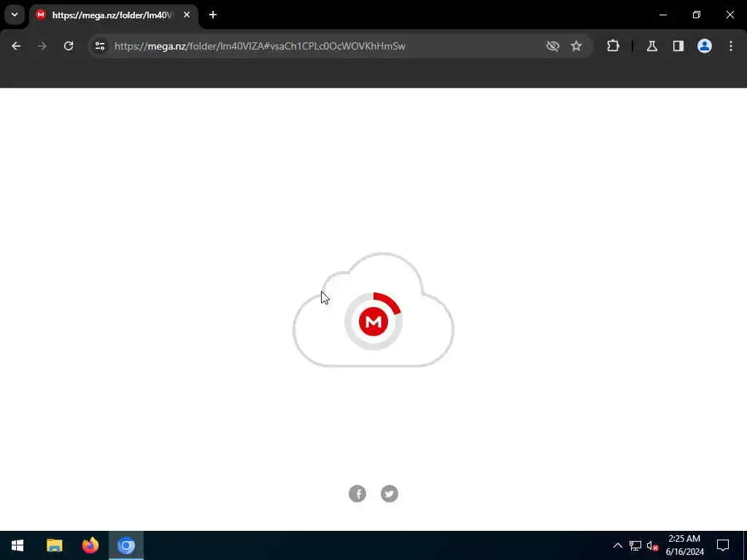The image size is (747, 560).
Task: Bookmark this page with the star icon
Action: (576, 46)
